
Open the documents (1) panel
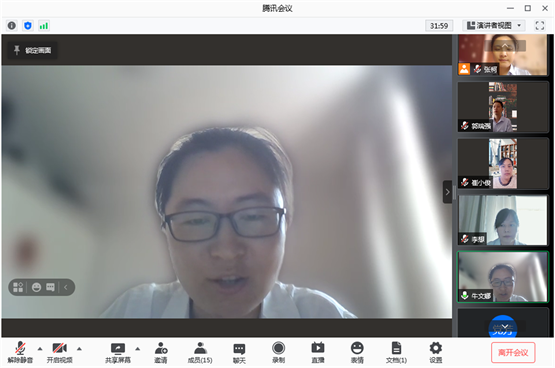396,352
